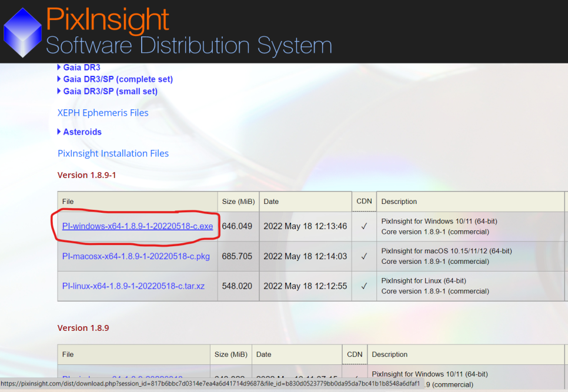568x392 pixels.
Task: Expand the Gaia DR3 section
Action: point(79,68)
